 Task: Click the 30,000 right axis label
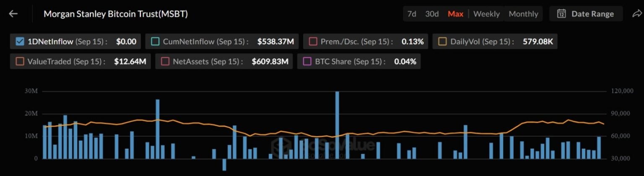coord(621,159)
